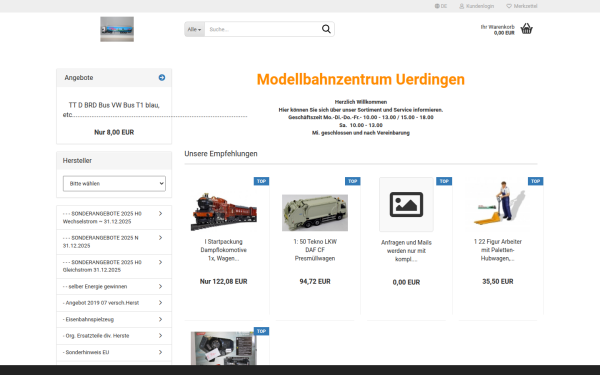This screenshot has height=375, width=600.
Task: Click the Nur 122,08 EUR price
Action: pos(223,282)
